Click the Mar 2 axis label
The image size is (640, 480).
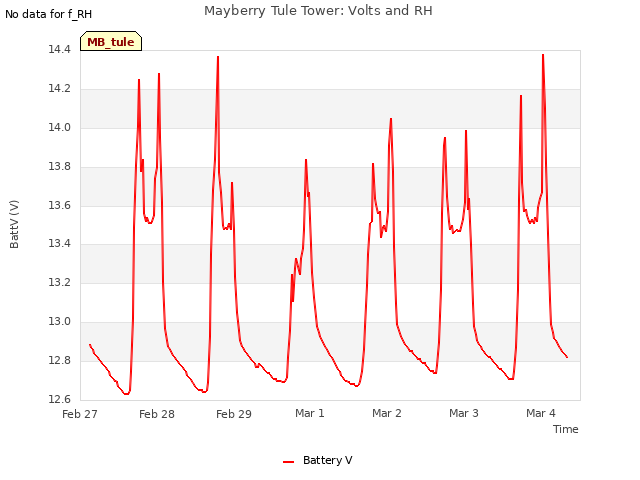pos(387,413)
